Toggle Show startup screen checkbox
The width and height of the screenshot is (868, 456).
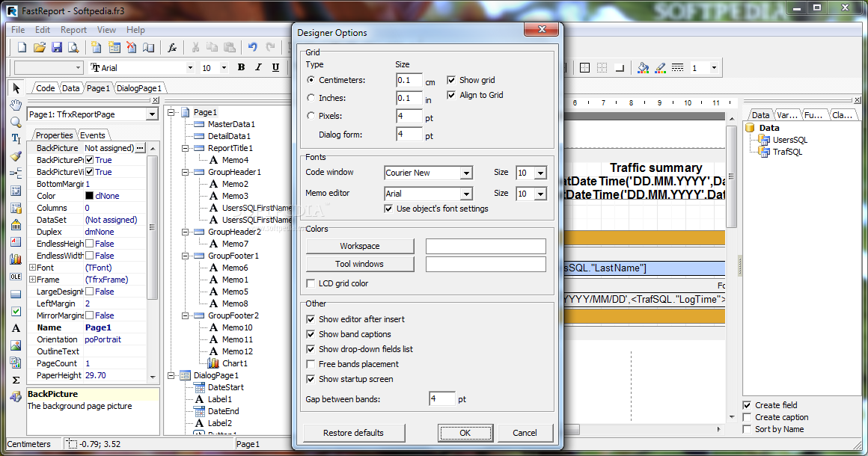click(x=311, y=378)
